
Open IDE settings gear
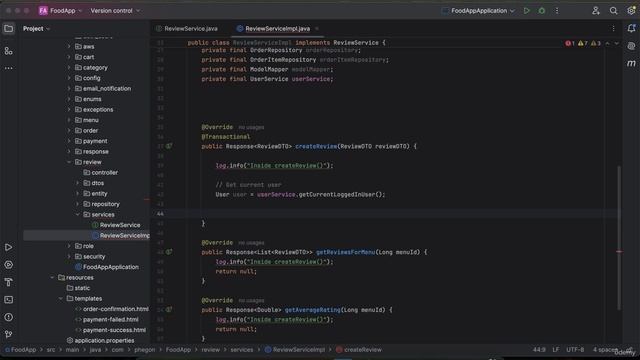pos(631,11)
